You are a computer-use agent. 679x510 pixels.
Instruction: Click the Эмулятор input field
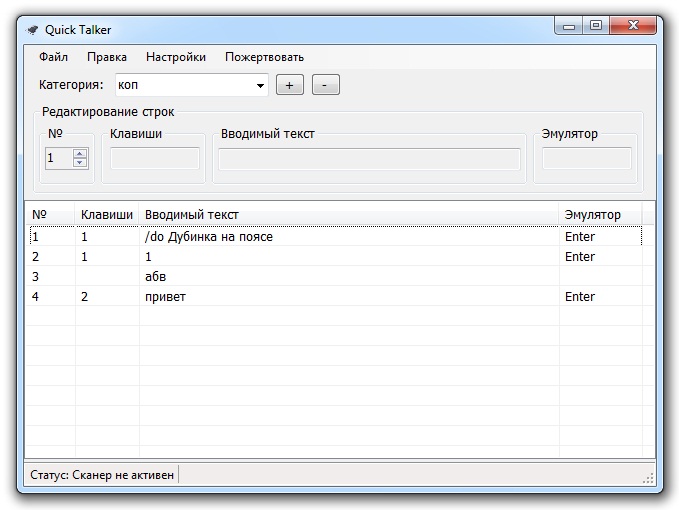click(587, 158)
